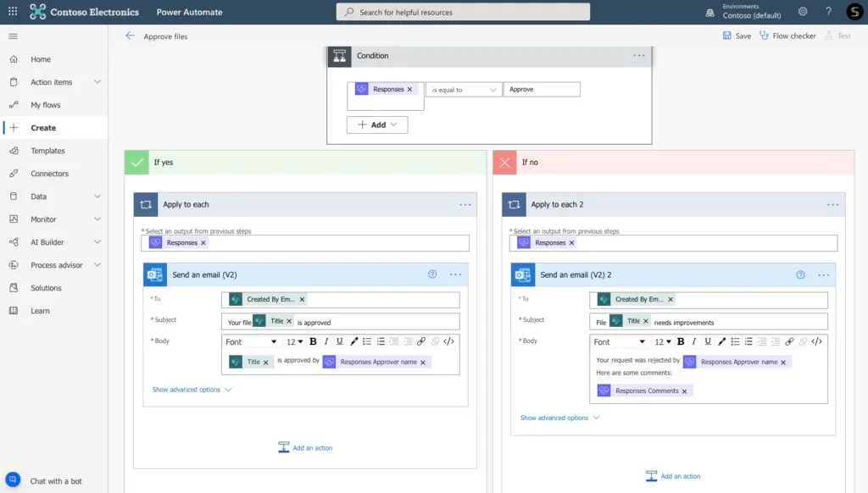The width and height of the screenshot is (868, 493).
Task: Open font color picker in Send an email (V2) body
Action: coord(353,341)
